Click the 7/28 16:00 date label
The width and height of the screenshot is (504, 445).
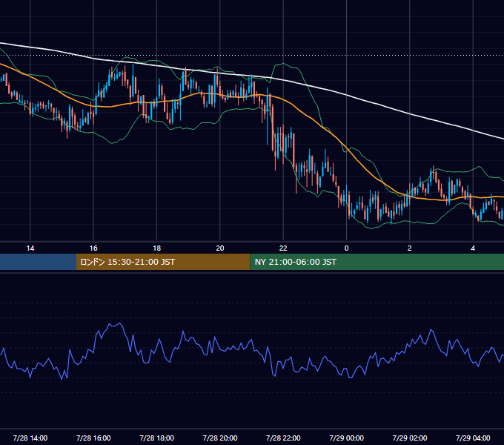tap(93, 438)
